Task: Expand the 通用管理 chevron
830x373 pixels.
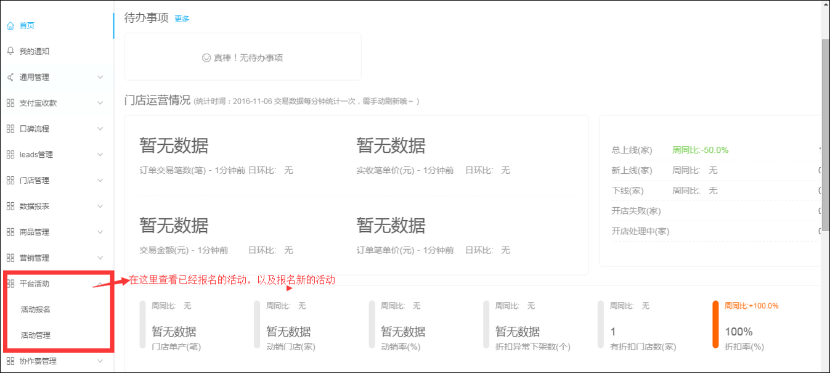Action: (x=101, y=77)
